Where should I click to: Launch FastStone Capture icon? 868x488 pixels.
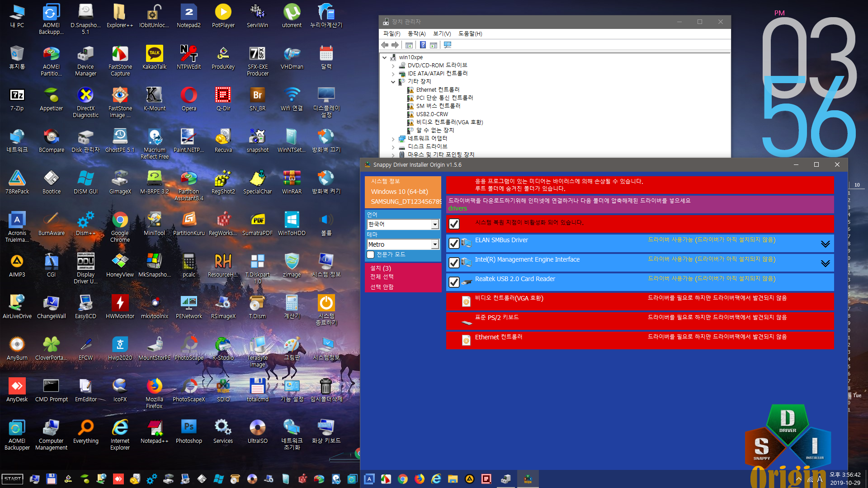coord(120,61)
